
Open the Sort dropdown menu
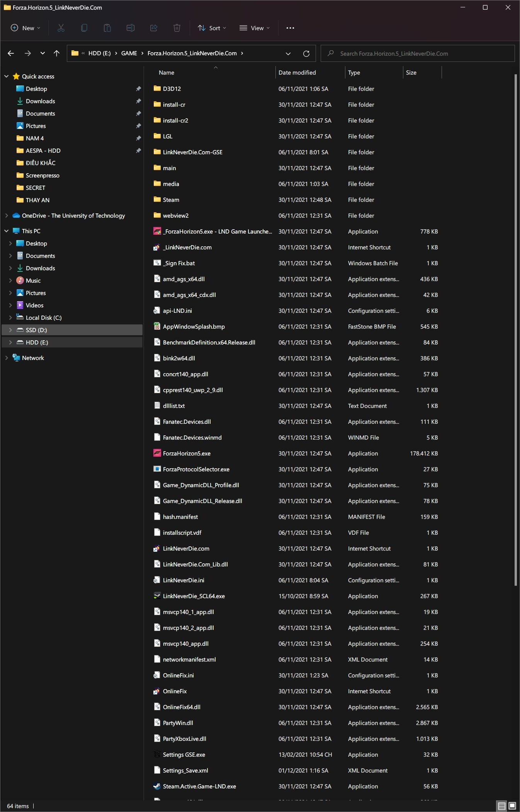[212, 28]
